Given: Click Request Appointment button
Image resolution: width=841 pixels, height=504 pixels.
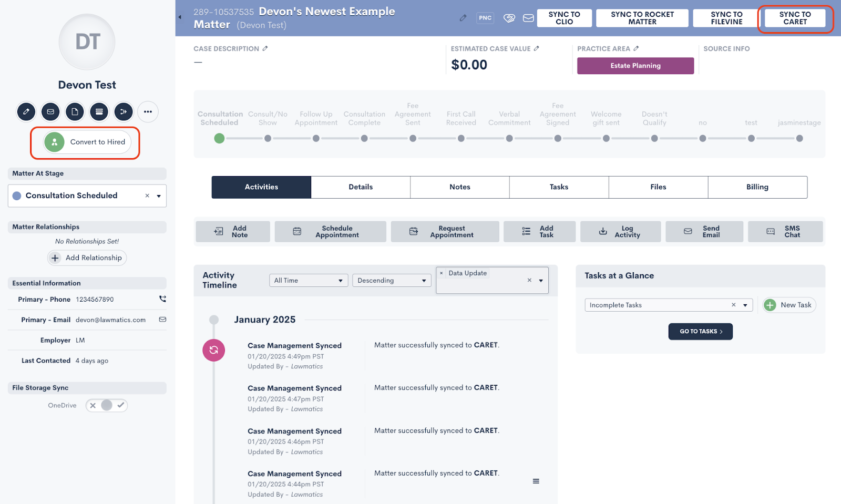Looking at the screenshot, I should point(445,231).
